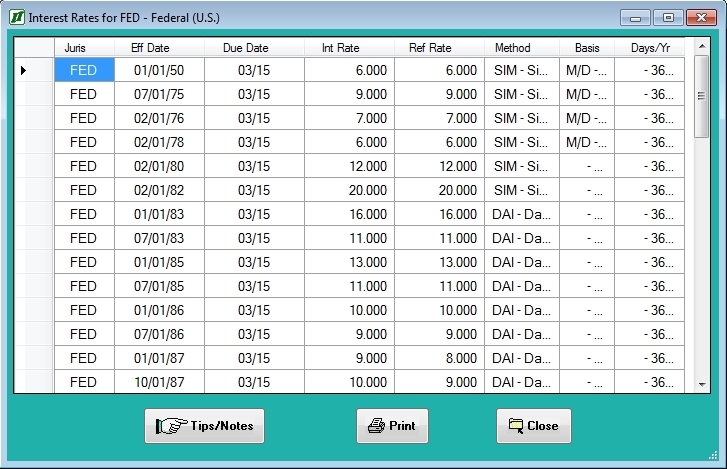This screenshot has height=469, width=727.
Task: Select the Eff Date cell 01/01/87
Action: [159, 358]
